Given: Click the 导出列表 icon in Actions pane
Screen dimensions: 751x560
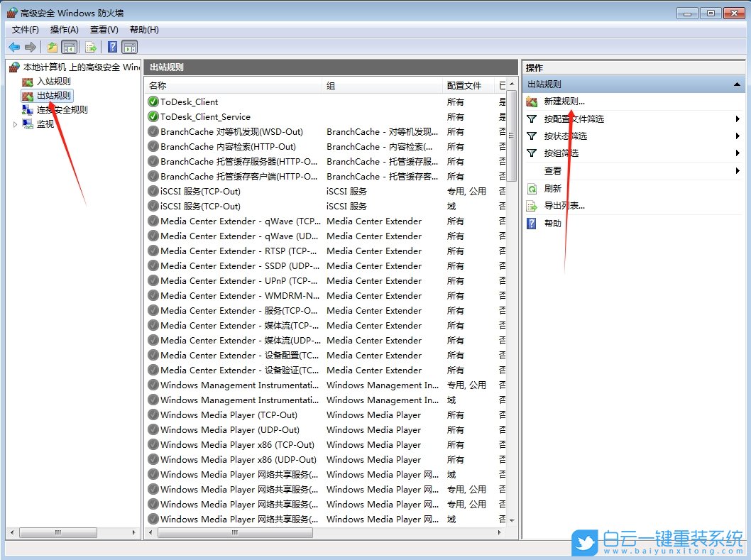Looking at the screenshot, I should point(531,207).
